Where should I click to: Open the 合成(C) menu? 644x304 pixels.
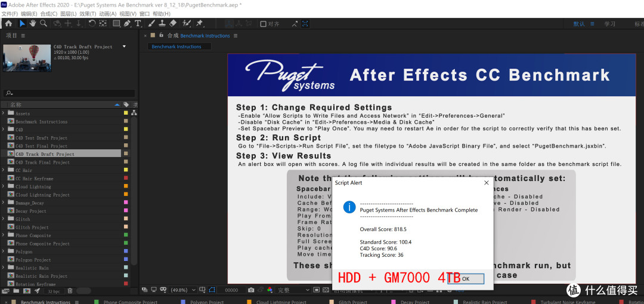48,14
